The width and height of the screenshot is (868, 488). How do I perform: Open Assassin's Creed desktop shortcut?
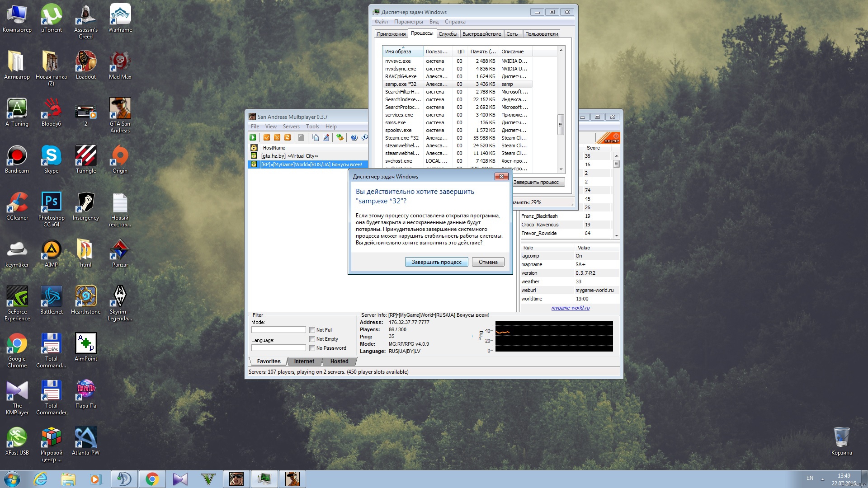[x=86, y=22]
